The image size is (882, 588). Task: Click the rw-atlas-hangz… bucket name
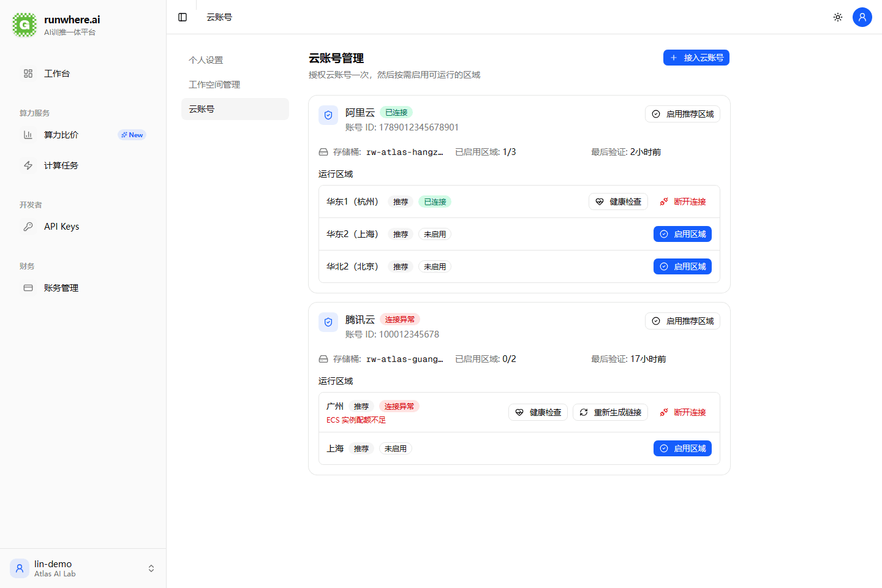(405, 152)
